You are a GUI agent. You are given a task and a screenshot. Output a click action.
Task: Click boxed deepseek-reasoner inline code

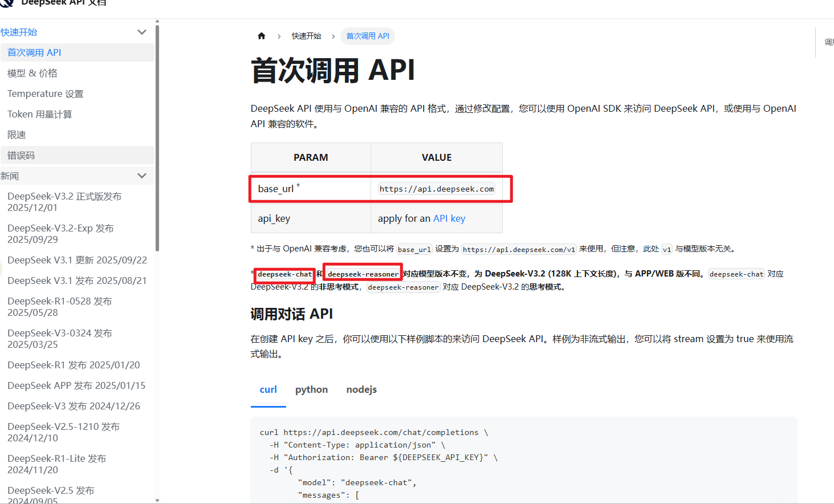click(363, 274)
